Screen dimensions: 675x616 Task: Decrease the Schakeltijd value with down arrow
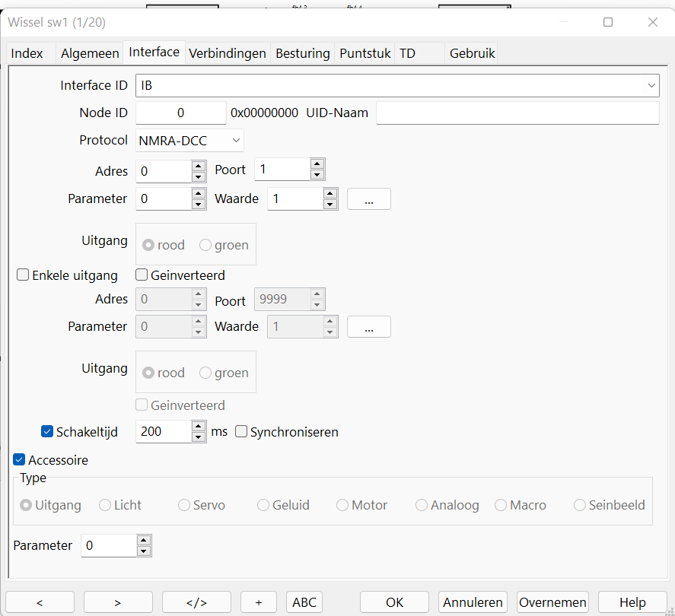[199, 437]
